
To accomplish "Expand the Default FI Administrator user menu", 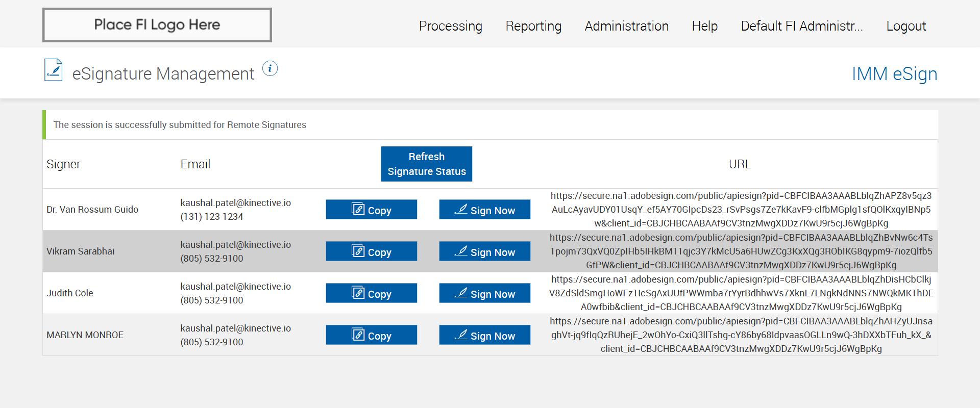I will (x=801, y=26).
